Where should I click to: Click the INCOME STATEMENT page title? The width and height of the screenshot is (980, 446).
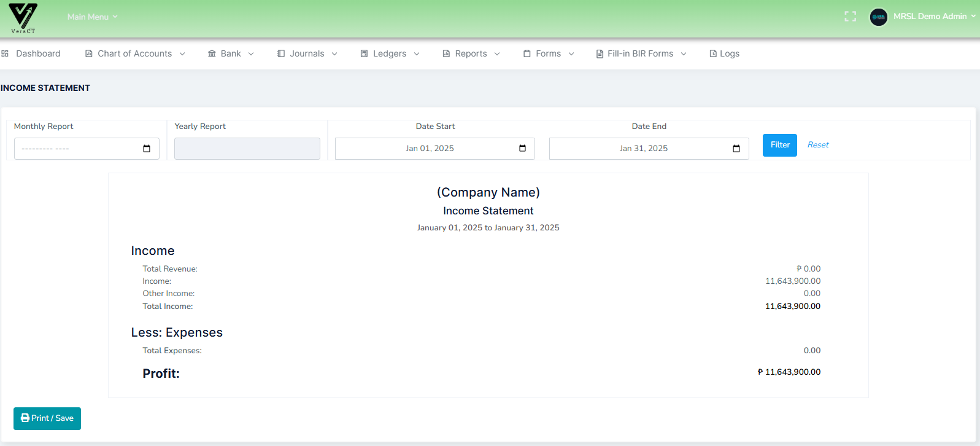point(45,88)
